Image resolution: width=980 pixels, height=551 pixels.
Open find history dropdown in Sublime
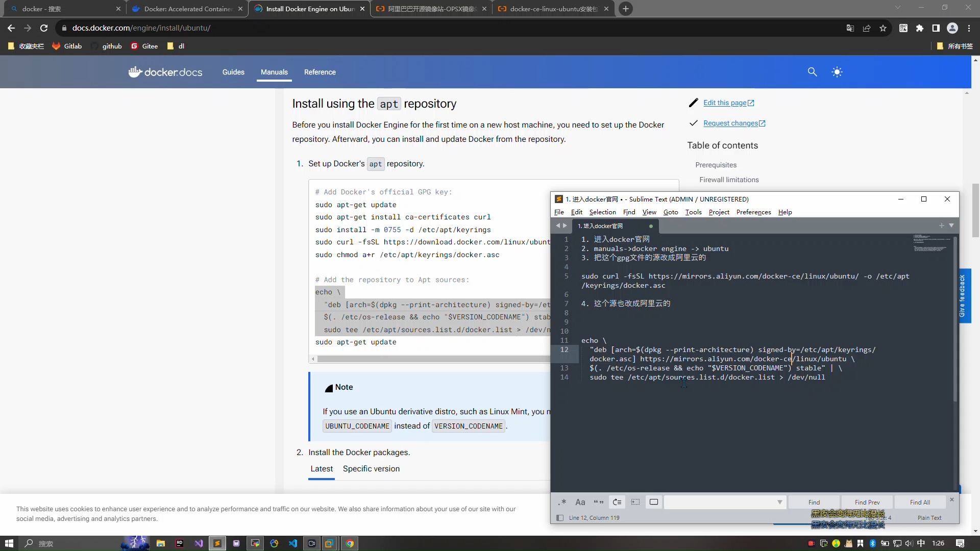[x=779, y=502]
